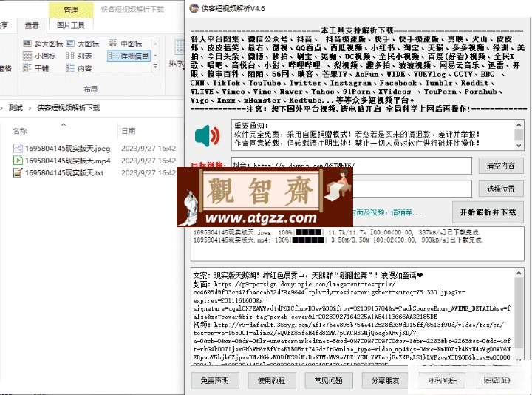The width and height of the screenshot is (532, 395).
Task: Choose the 平铺 layout option
Action: 35,68
